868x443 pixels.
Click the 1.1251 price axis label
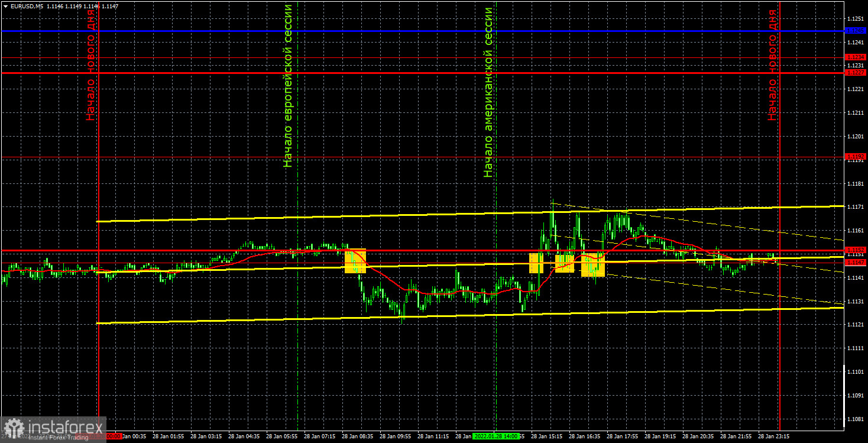(x=856, y=19)
